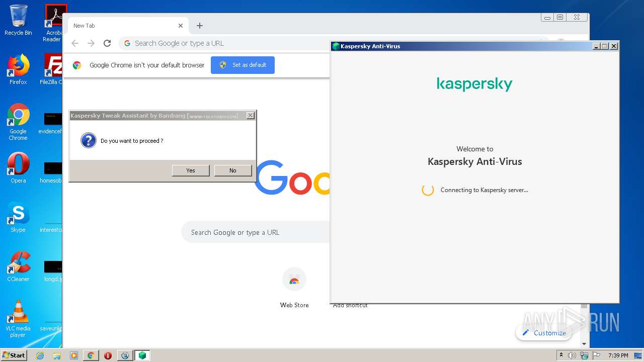
Task: Launch Firefox from the desktop
Action: [x=18, y=69]
